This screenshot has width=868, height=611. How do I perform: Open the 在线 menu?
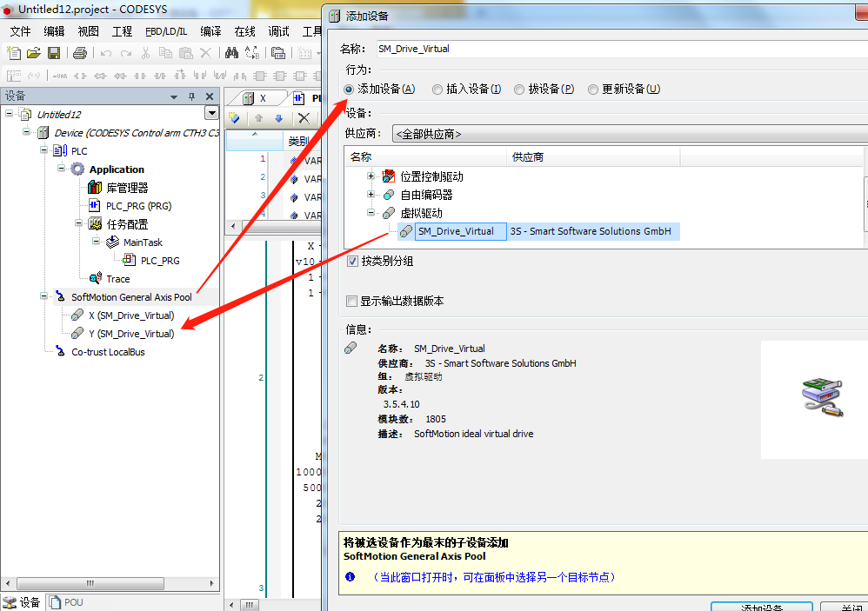pos(244,31)
